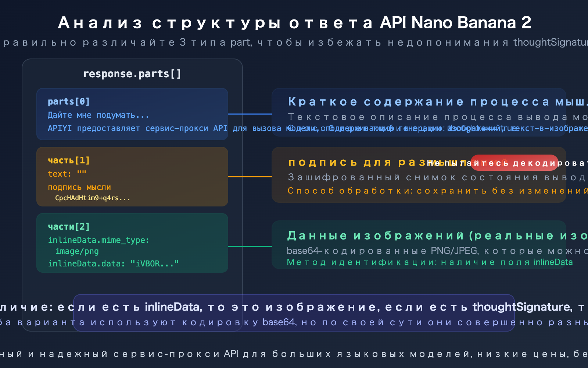Click the 'Дайте мне подумать...' text
This screenshot has width=588, height=368.
pos(98,115)
